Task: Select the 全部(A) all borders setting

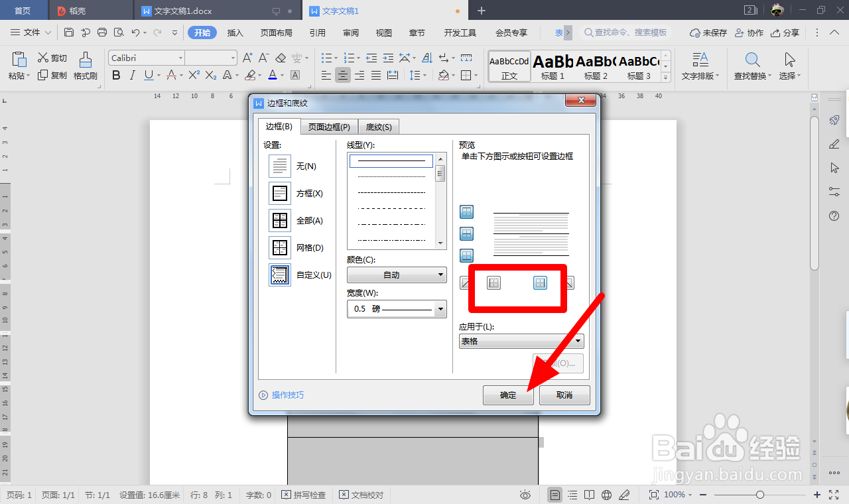Action: 280,220
